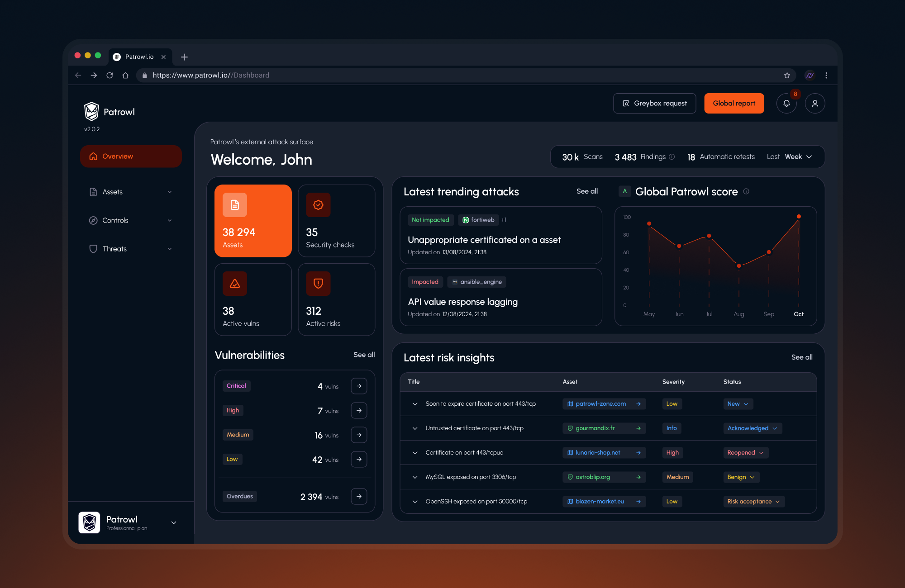Collapse the Assets sidebar section chevron
905x588 pixels.
point(170,192)
